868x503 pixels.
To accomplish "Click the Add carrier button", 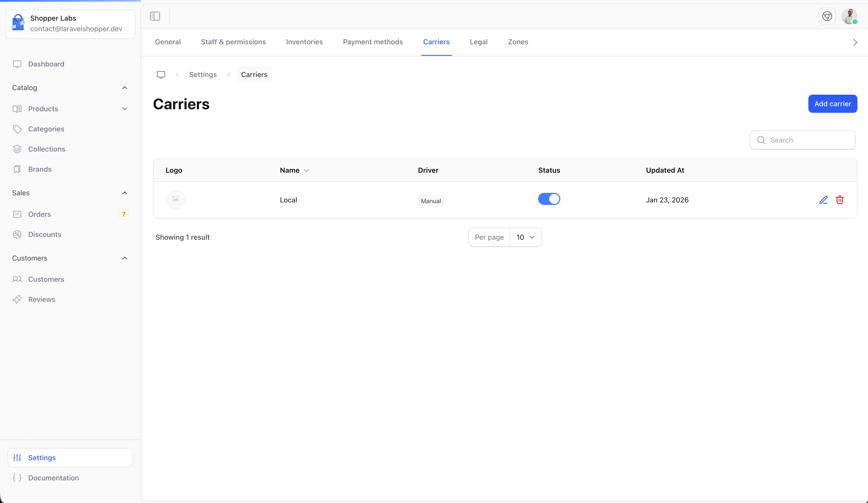I will (833, 104).
